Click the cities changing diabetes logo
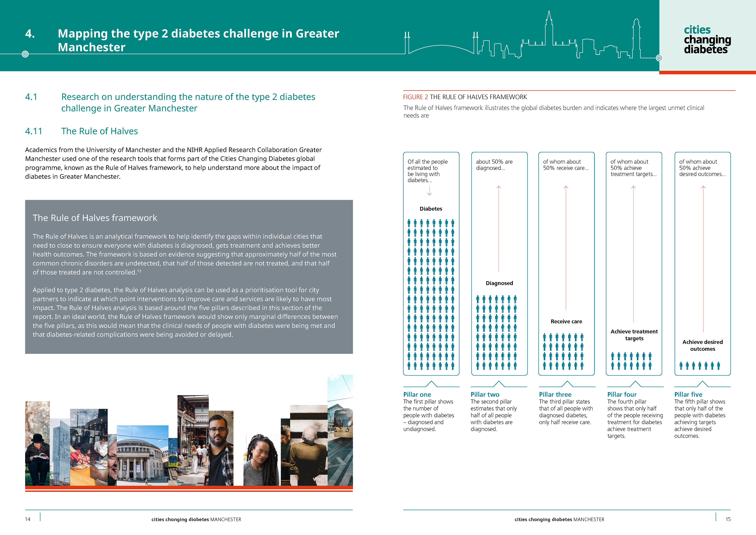Screen dimensions: 756x535 tap(707, 40)
